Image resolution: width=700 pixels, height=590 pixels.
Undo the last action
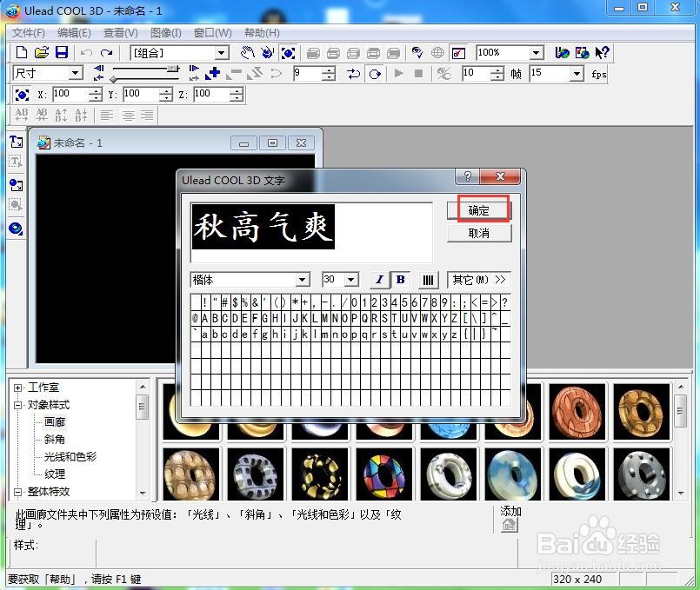pyautogui.click(x=86, y=53)
